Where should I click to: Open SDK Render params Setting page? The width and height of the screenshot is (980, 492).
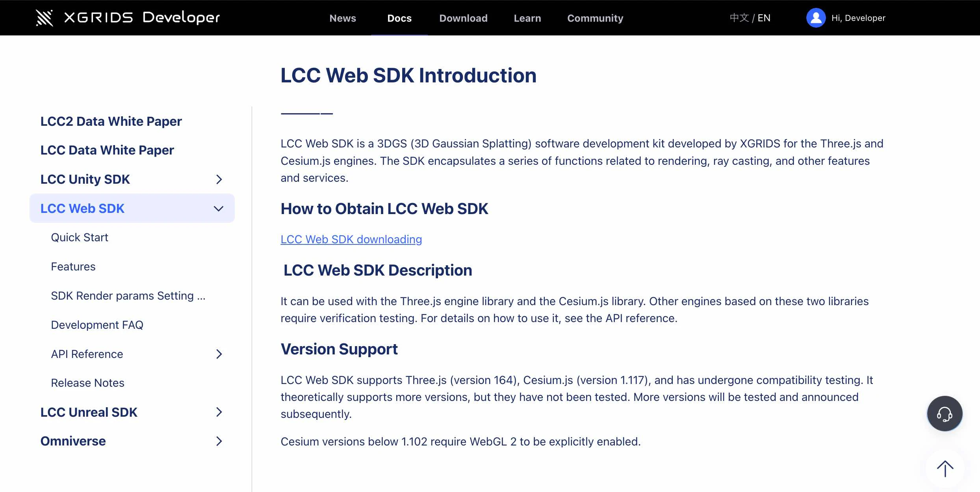click(128, 296)
